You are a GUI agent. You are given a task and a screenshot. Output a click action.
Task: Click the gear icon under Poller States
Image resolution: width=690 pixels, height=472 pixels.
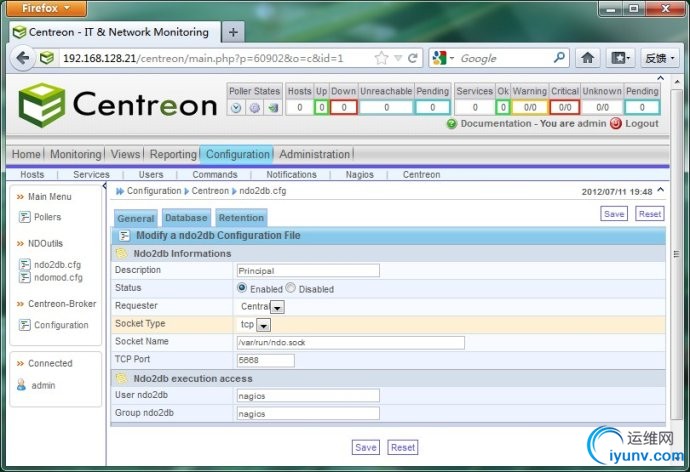point(255,108)
